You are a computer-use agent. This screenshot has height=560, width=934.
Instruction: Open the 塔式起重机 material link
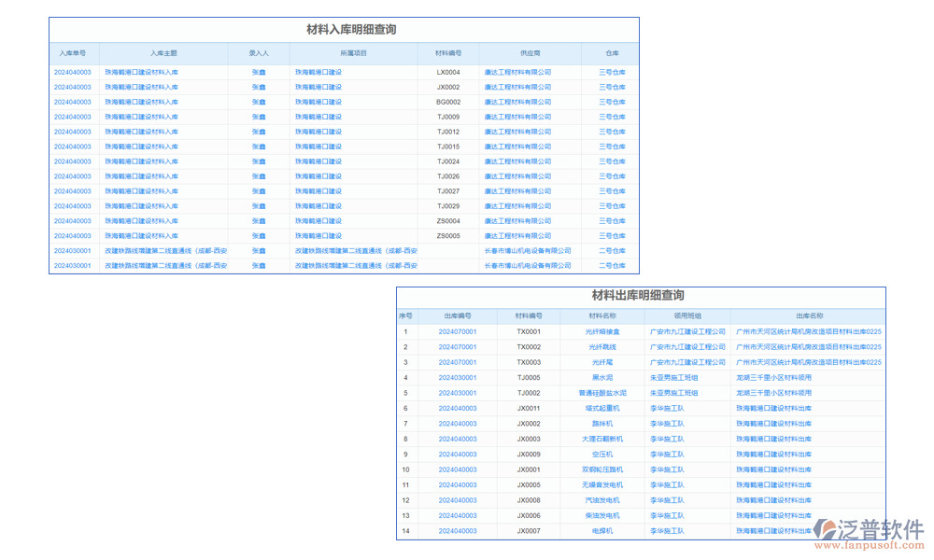[x=602, y=409]
